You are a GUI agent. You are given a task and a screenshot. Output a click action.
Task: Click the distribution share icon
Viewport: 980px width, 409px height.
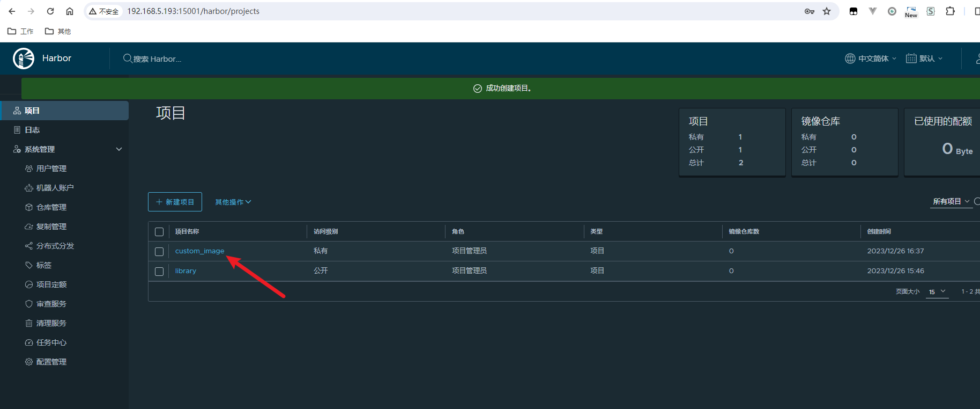pos(29,246)
